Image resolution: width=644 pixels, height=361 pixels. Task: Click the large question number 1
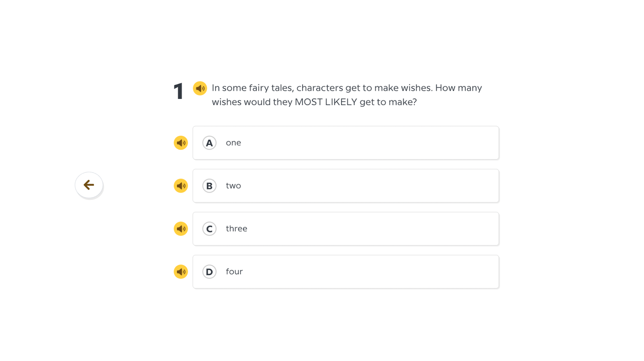point(178,91)
